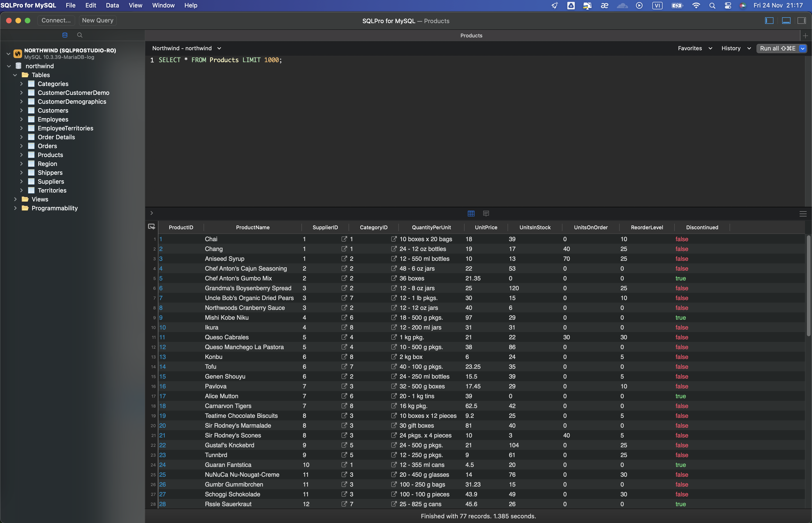Select the Mishi Kobe Niku name cell
Image resolution: width=812 pixels, height=523 pixels.
pos(226,317)
